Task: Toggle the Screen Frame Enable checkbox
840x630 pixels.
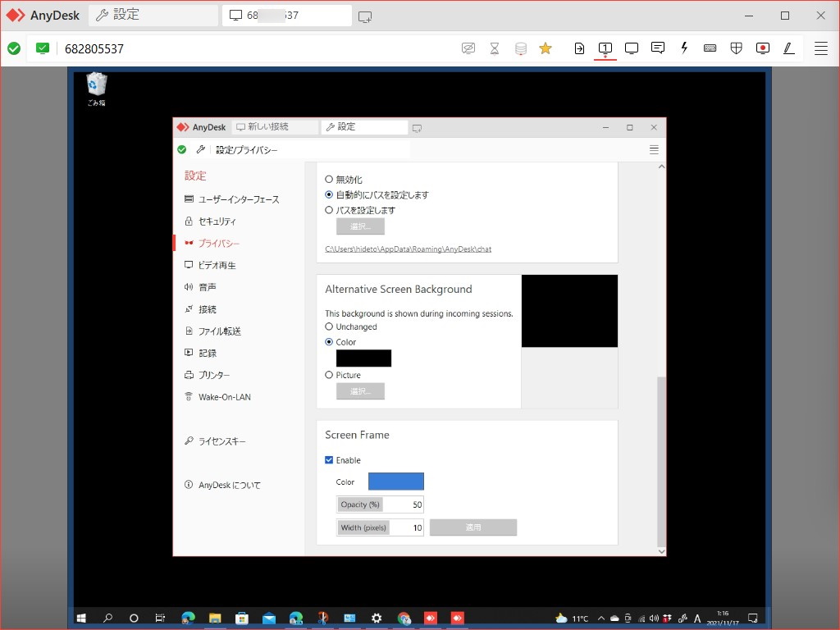Action: tap(329, 460)
